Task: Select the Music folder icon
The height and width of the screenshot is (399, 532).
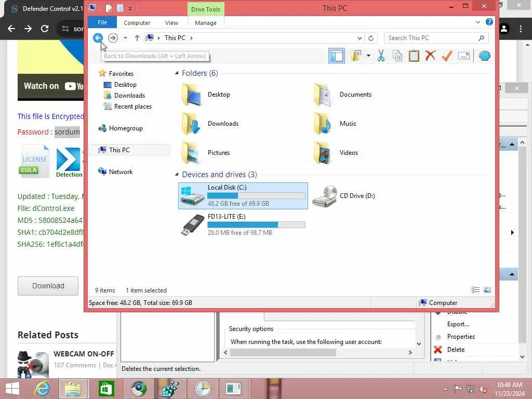Action: (x=323, y=124)
